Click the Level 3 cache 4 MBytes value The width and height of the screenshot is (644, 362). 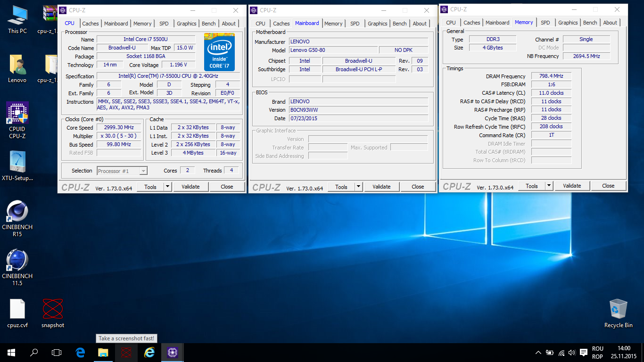193,153
